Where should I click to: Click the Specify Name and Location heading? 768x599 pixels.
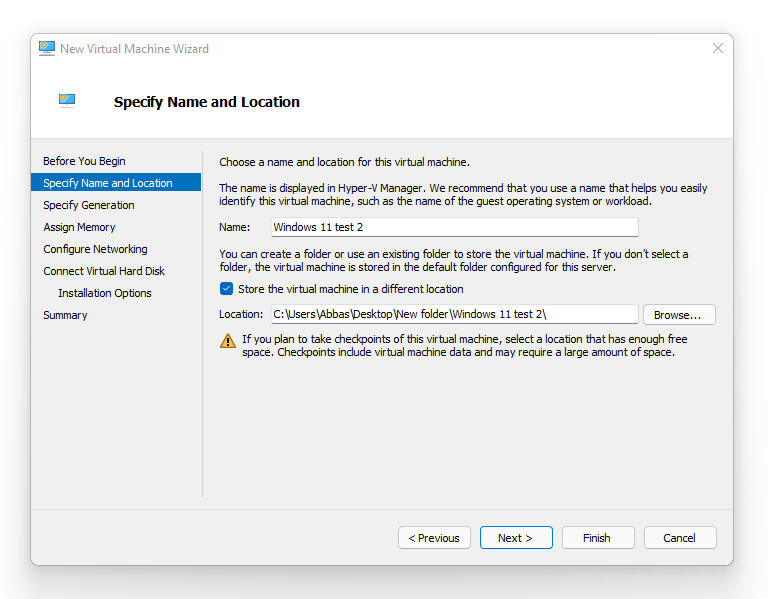(207, 102)
